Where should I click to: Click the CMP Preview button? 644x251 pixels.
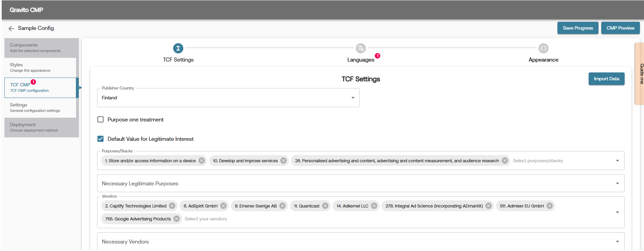pos(620,28)
